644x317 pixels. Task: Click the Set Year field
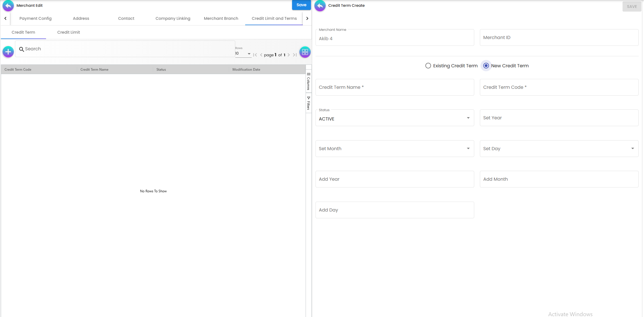pos(559,118)
